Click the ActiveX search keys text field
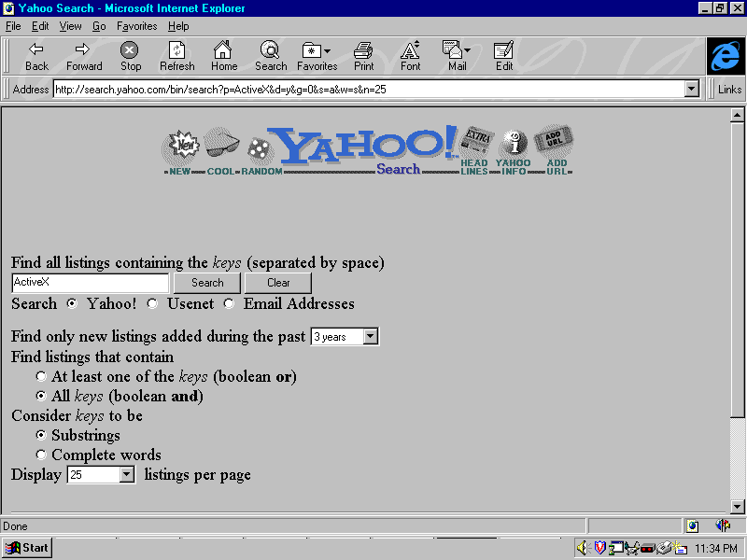 click(90, 283)
